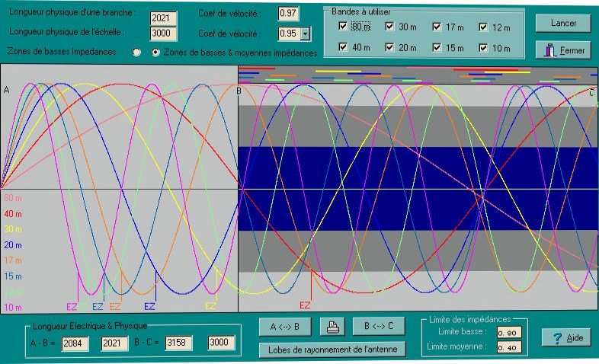Click the orange EZ marker label
This screenshot has height=364, width=599.
coord(115,306)
